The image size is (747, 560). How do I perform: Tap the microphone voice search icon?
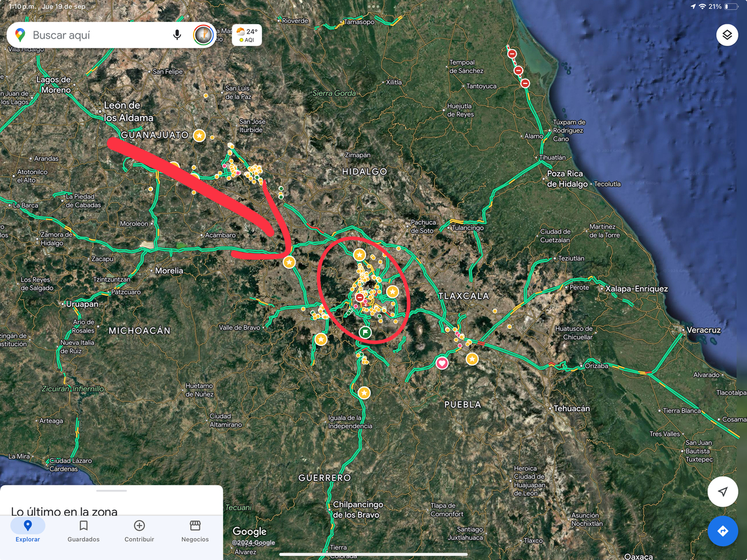click(177, 35)
